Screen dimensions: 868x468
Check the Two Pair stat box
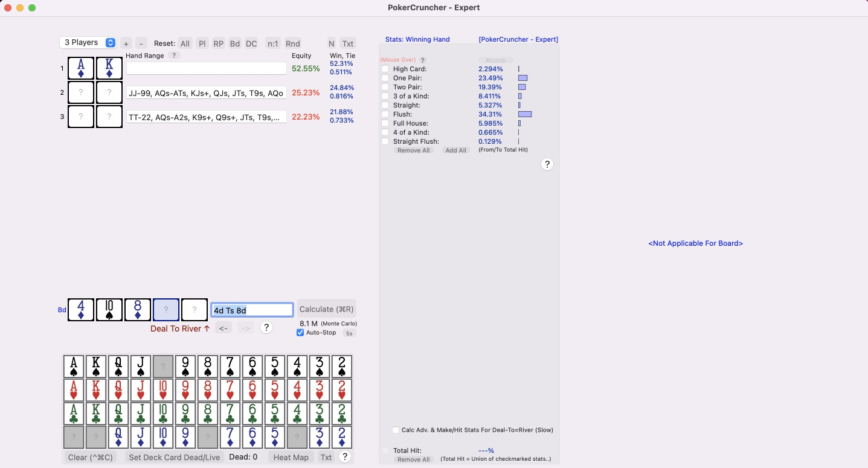point(385,87)
